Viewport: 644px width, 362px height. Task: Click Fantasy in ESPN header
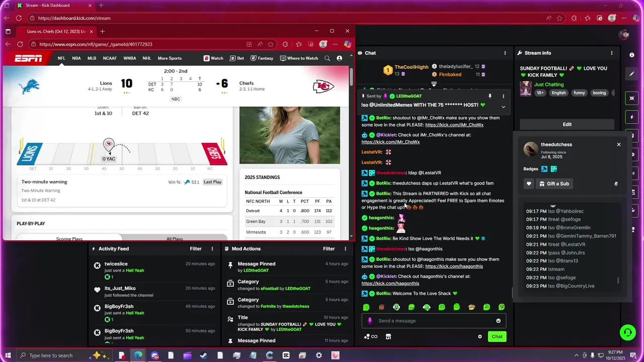point(262,58)
